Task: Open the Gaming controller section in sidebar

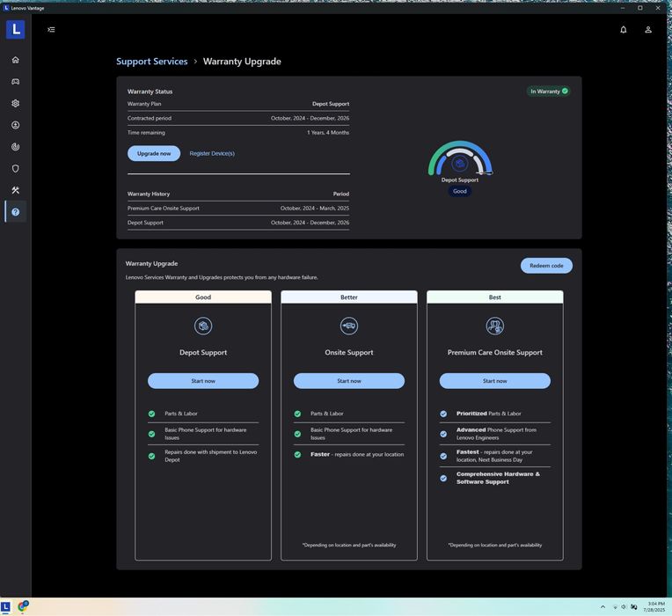Action: pos(16,82)
